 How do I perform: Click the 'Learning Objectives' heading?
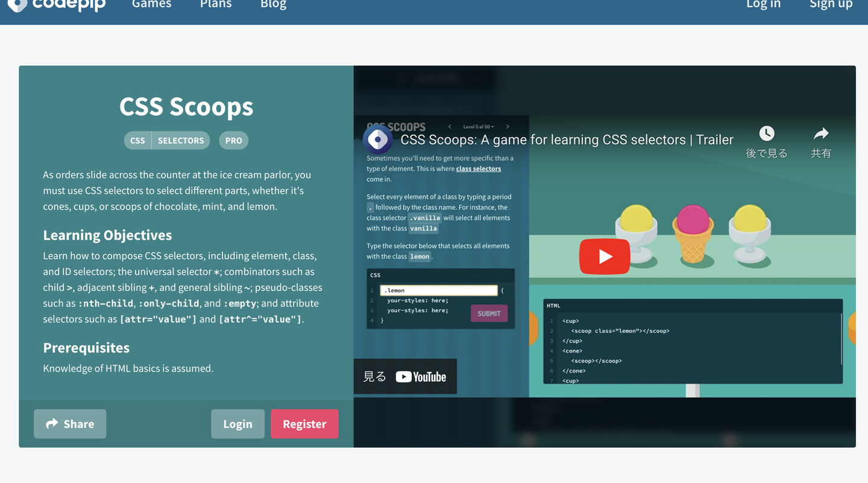pyautogui.click(x=107, y=235)
